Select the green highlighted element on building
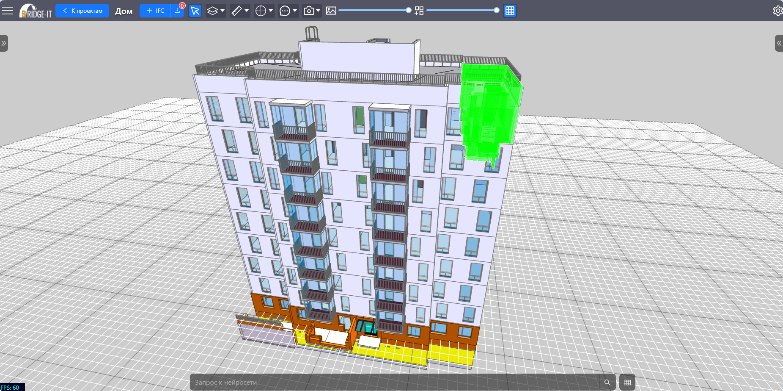The image size is (783, 391). 491,112
